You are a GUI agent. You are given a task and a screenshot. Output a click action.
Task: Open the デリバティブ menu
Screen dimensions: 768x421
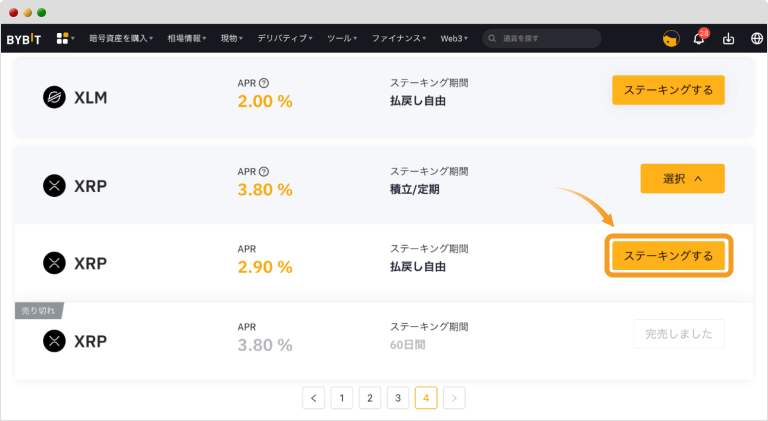point(285,38)
